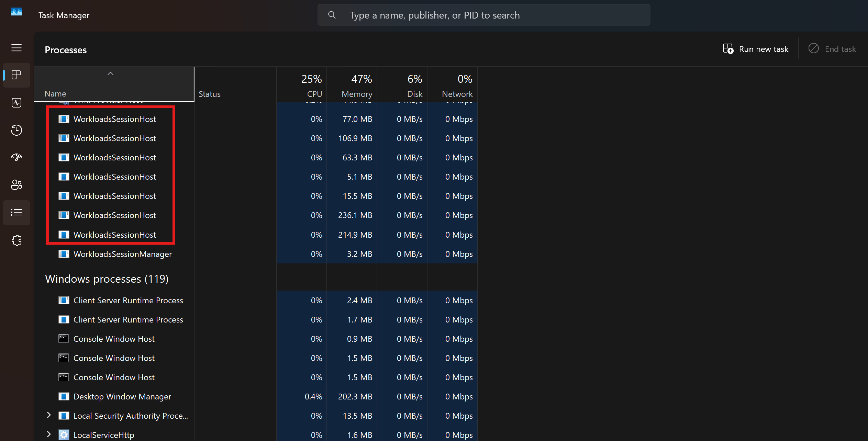This screenshot has width=868, height=441.
Task: Expand the Local Security Authority Process row
Action: tap(49, 415)
